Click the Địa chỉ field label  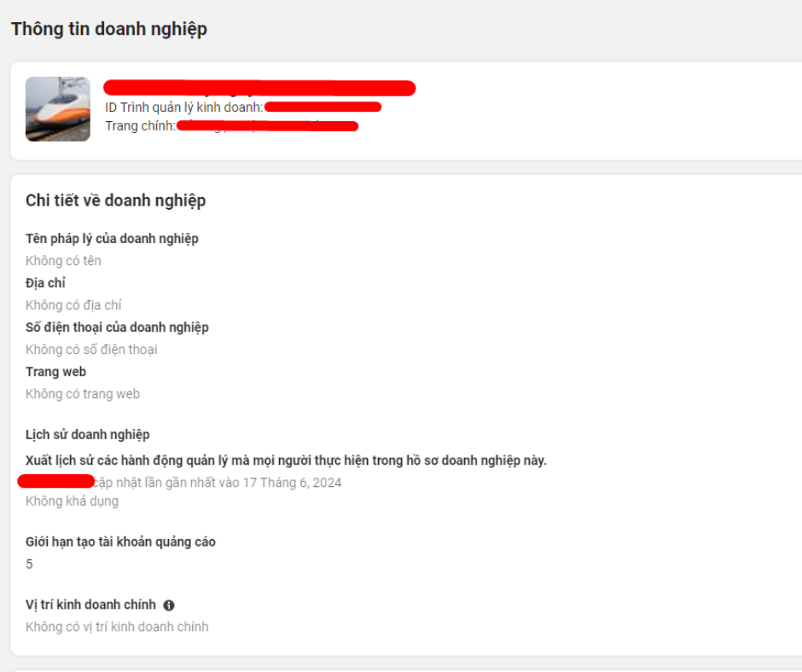[45, 283]
